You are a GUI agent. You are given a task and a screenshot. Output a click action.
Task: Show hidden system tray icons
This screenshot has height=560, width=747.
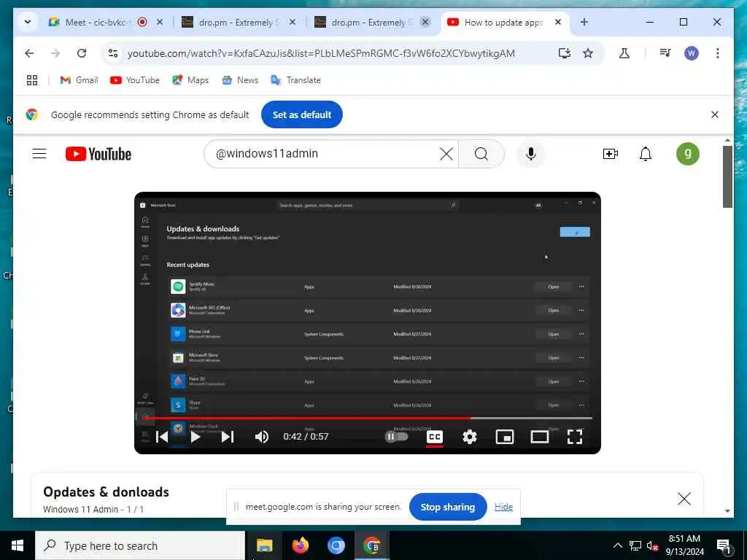coord(617,545)
